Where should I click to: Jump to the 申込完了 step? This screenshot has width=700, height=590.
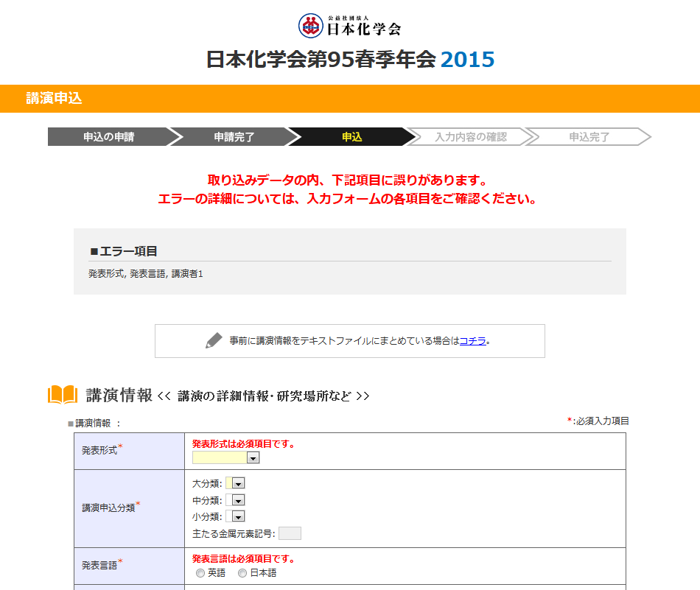pyautogui.click(x=589, y=137)
